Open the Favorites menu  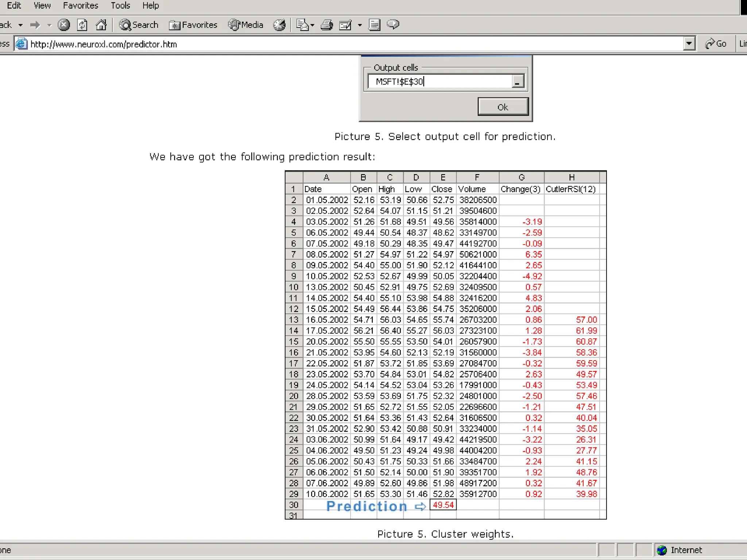pos(81,5)
